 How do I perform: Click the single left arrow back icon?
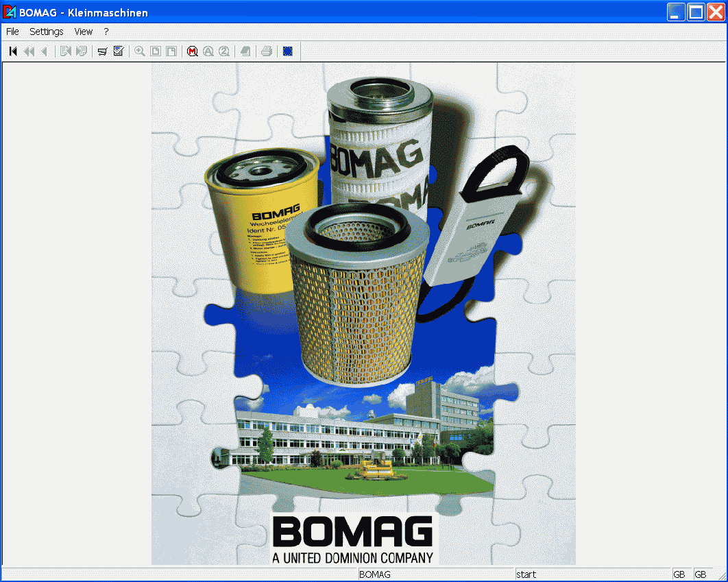44,51
